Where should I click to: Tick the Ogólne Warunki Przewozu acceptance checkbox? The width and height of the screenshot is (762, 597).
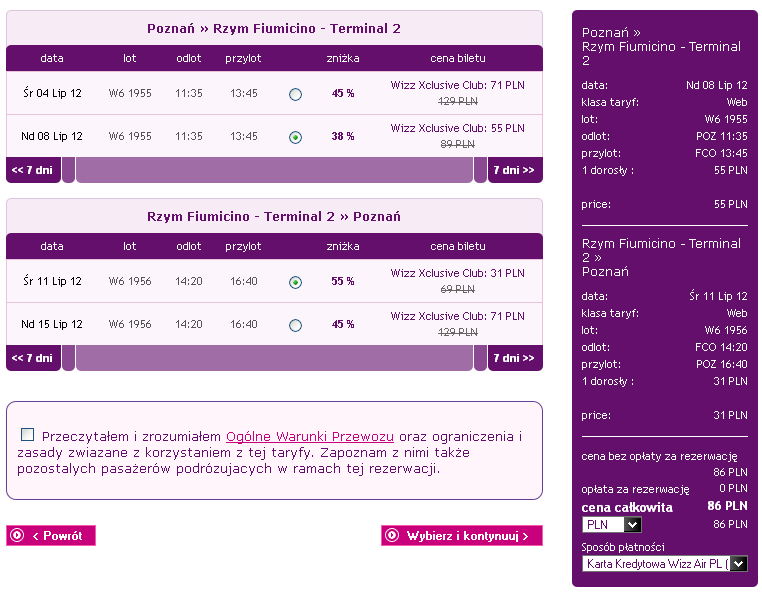tap(28, 435)
